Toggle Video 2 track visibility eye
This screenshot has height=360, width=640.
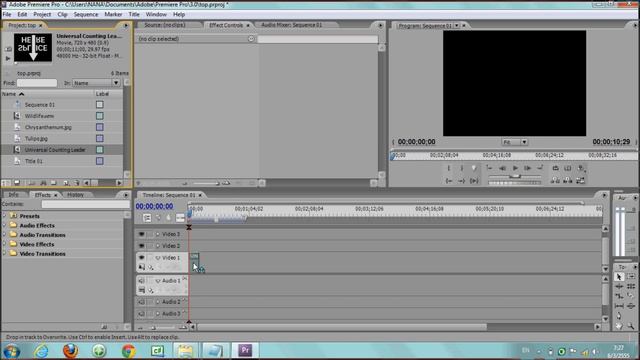pos(141,246)
